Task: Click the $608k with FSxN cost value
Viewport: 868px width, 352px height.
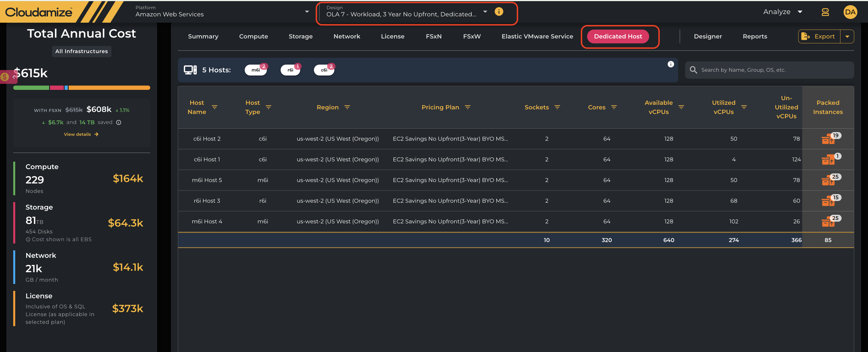Action: coord(99,109)
